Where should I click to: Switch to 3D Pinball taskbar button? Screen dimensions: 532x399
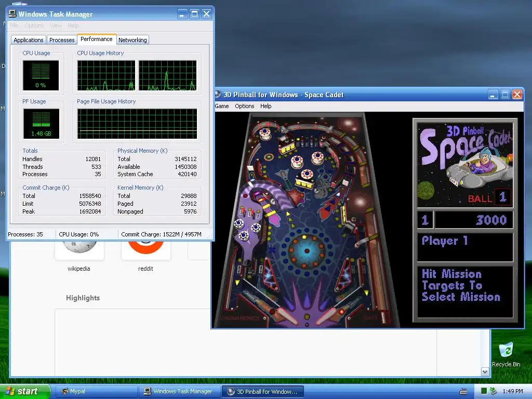pyautogui.click(x=262, y=392)
